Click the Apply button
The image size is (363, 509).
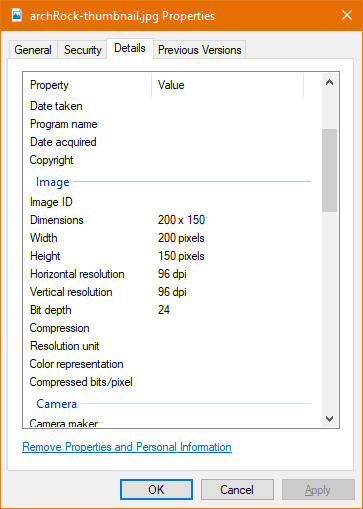(x=318, y=490)
